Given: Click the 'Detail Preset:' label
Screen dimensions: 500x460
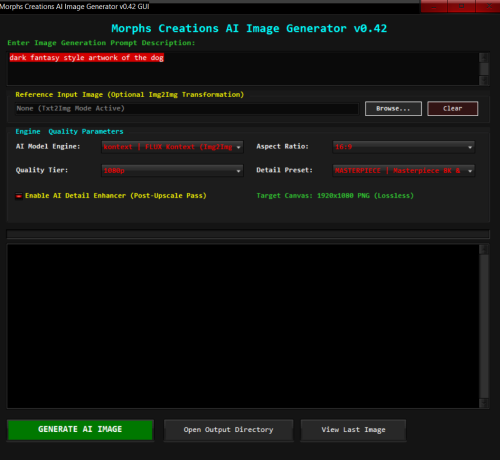Looking at the screenshot, I should (x=284, y=170).
